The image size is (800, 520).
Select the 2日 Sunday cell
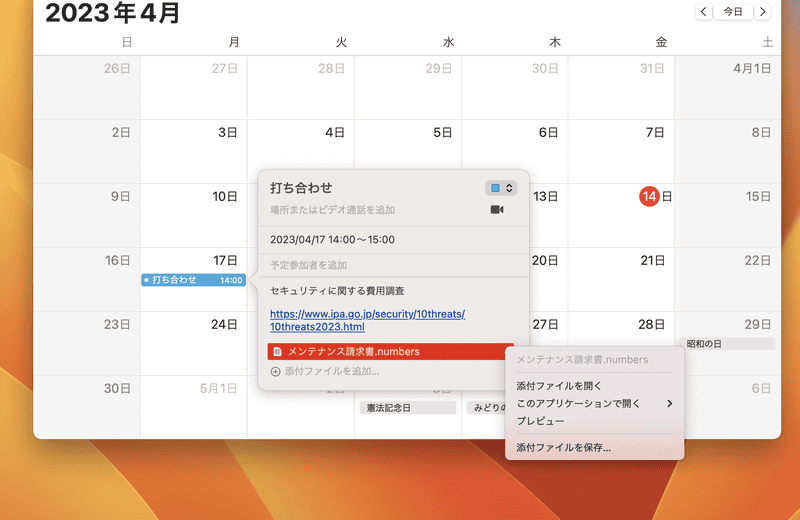pyautogui.click(x=87, y=152)
